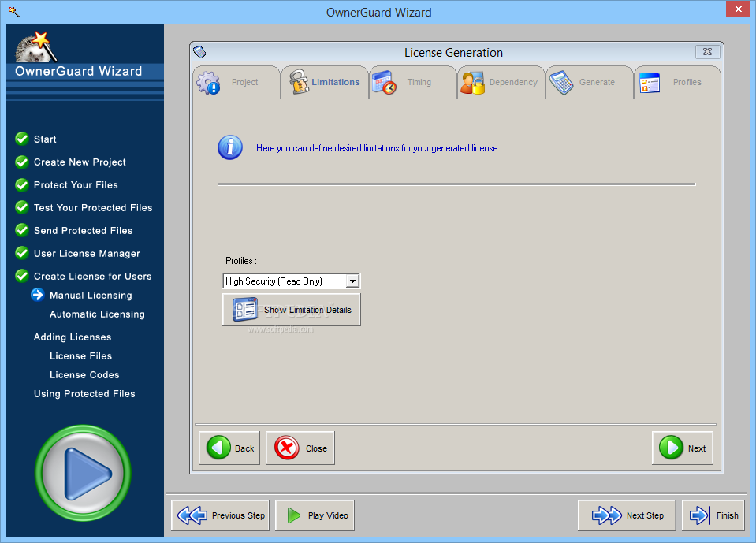The width and height of the screenshot is (756, 543).
Task: Click the Back button in License Generation
Action: pyautogui.click(x=229, y=448)
